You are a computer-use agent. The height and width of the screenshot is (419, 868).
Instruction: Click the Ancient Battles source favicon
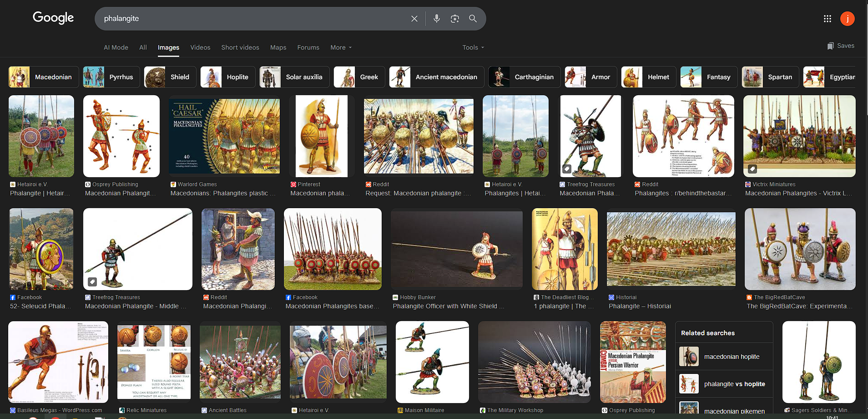pos(204,410)
